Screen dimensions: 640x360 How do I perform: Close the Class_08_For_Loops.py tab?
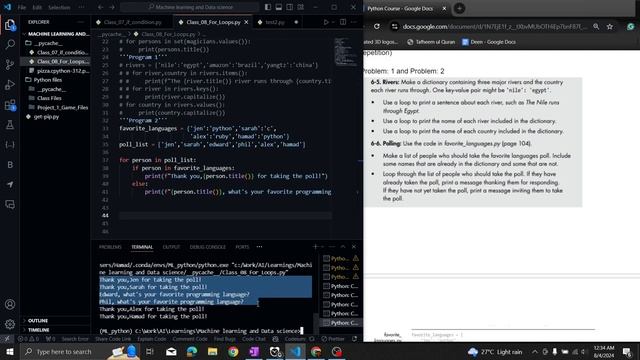tap(246, 22)
